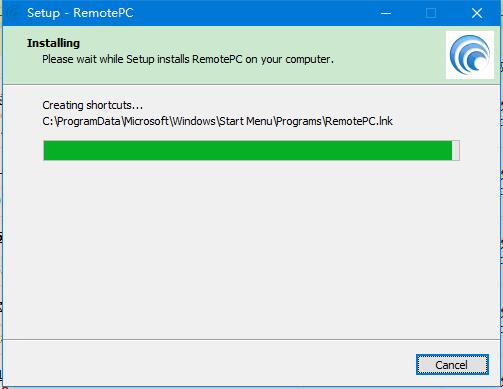Screen dimensions: 503x389
Task: Click the empty gray installer body
Action: coord(251,250)
